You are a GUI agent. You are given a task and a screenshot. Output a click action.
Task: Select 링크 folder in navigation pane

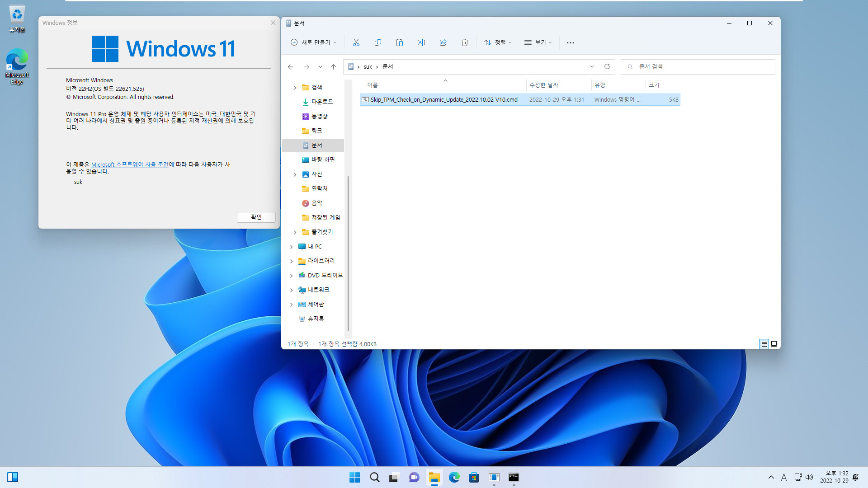(x=312, y=131)
